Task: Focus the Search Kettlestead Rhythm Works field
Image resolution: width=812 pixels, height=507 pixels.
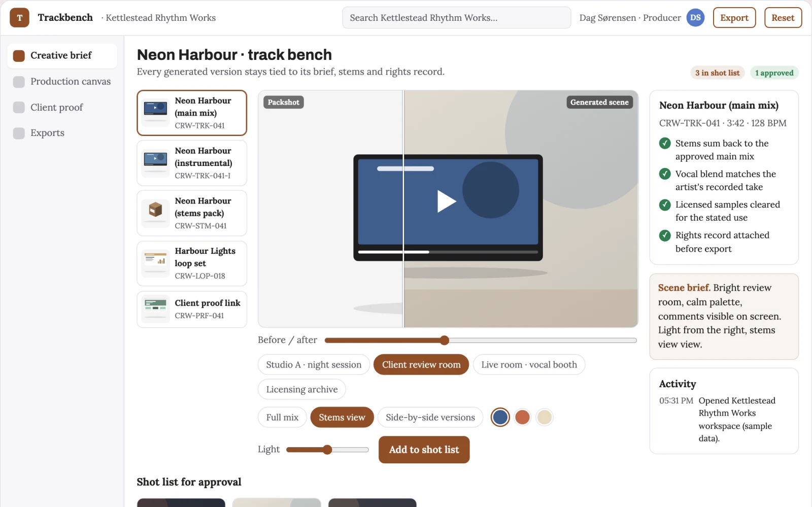Action: [x=456, y=18]
